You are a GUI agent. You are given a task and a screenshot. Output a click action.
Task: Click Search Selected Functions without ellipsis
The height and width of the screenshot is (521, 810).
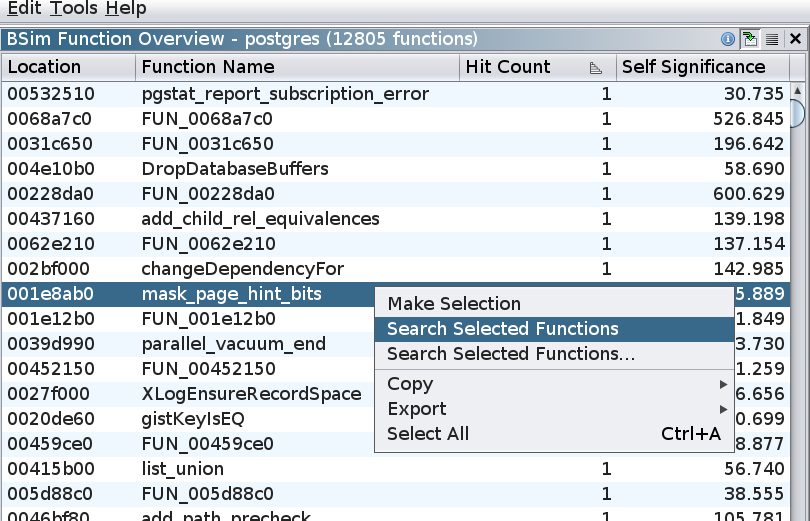point(503,329)
